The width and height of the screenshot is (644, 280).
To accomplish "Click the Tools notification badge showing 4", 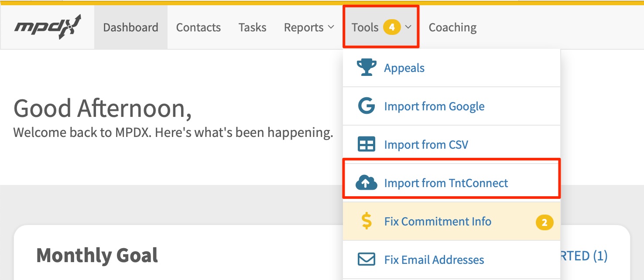I will point(392,27).
